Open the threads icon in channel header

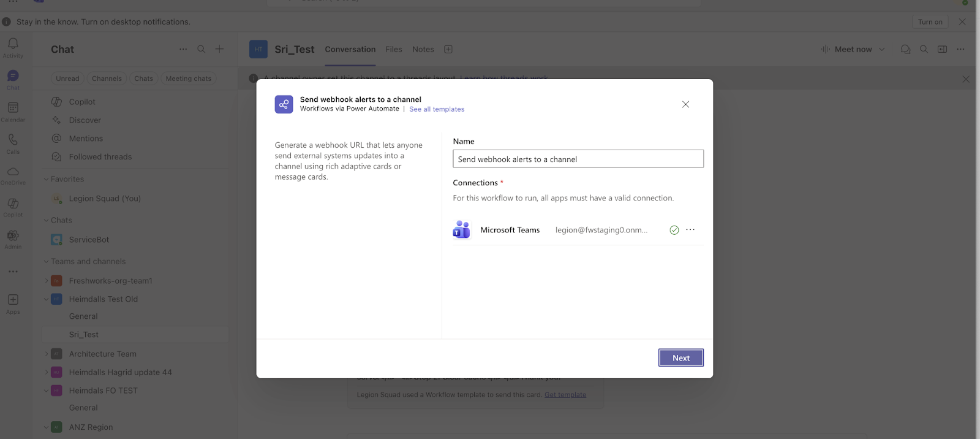905,49
